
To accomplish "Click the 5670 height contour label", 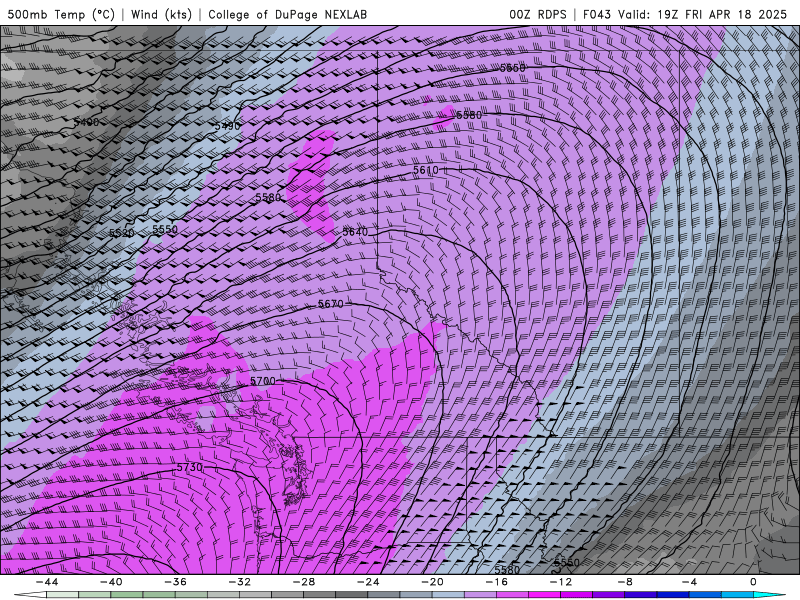I will (x=331, y=304).
